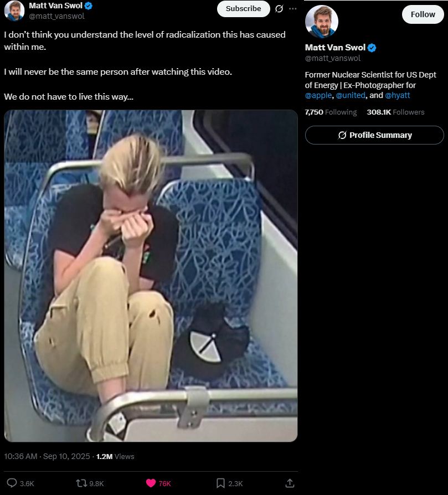Open the @united mention link
448x495 pixels.
(x=351, y=95)
